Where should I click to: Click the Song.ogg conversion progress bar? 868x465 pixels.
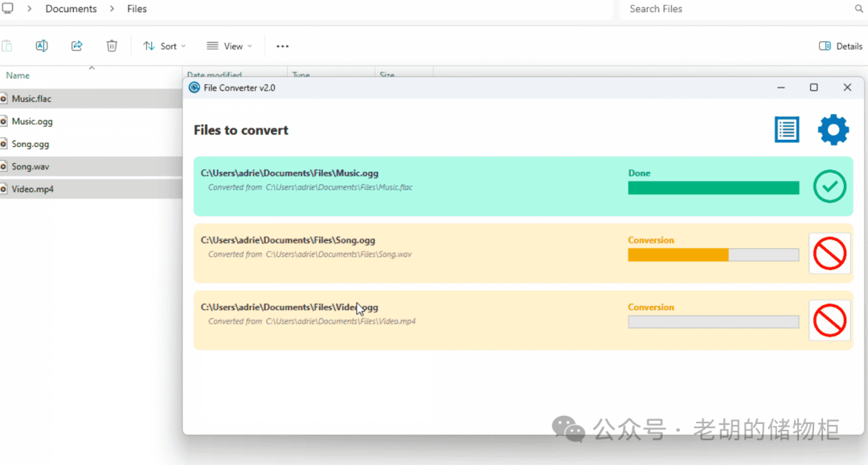(714, 255)
